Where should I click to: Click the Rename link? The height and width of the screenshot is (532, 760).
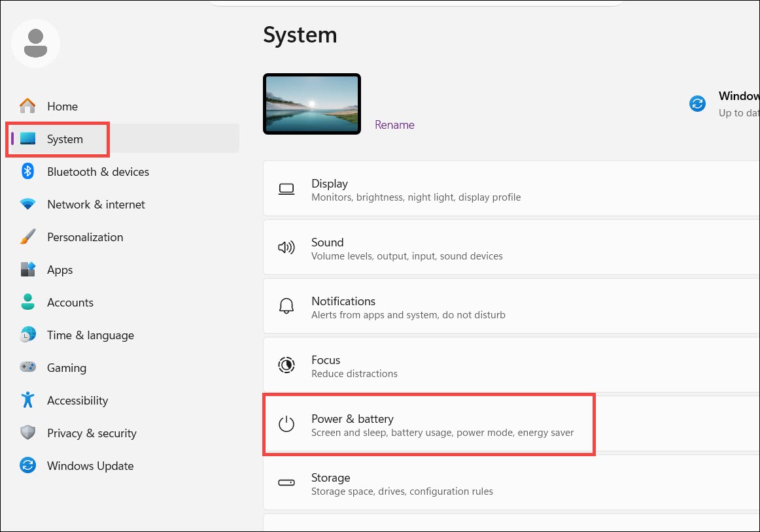click(394, 125)
